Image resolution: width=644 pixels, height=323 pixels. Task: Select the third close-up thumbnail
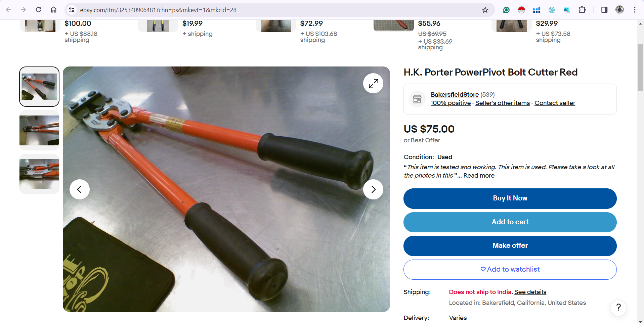tap(39, 174)
